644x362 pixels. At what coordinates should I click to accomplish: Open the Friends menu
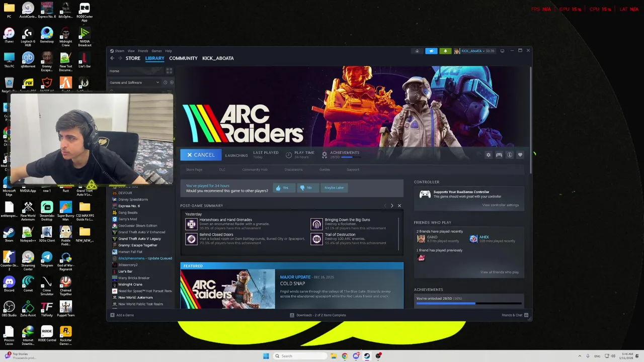(x=143, y=51)
